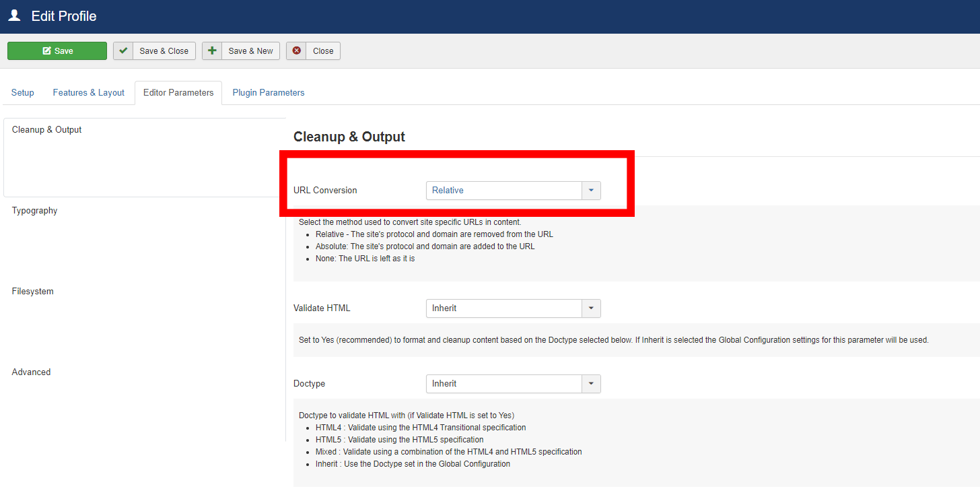This screenshot has height=497, width=980.
Task: Click the URL Conversion dropdown arrow
Action: point(591,191)
